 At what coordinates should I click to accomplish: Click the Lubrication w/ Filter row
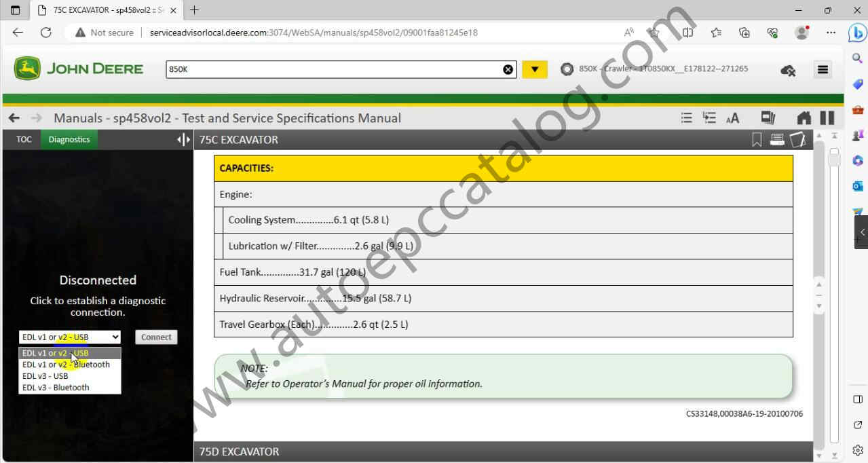(x=508, y=246)
